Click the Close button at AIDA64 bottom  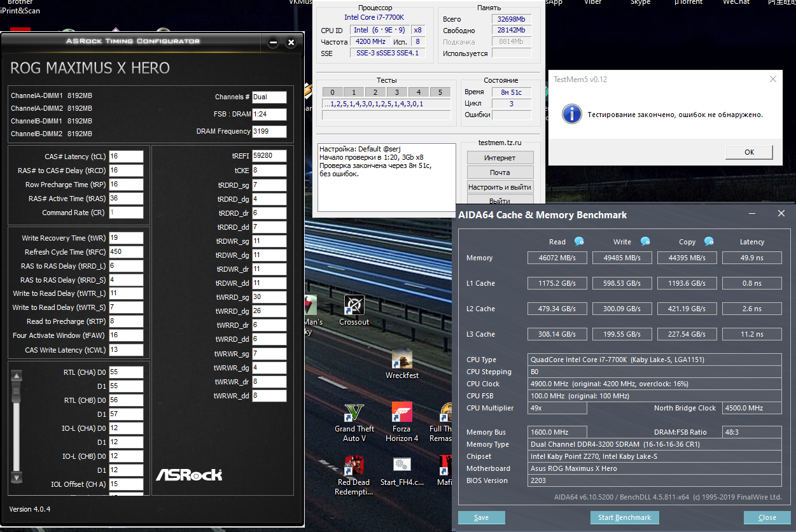click(x=767, y=517)
